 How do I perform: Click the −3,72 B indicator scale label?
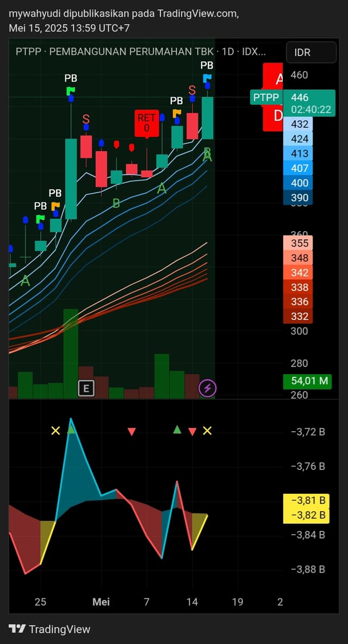coord(308,432)
